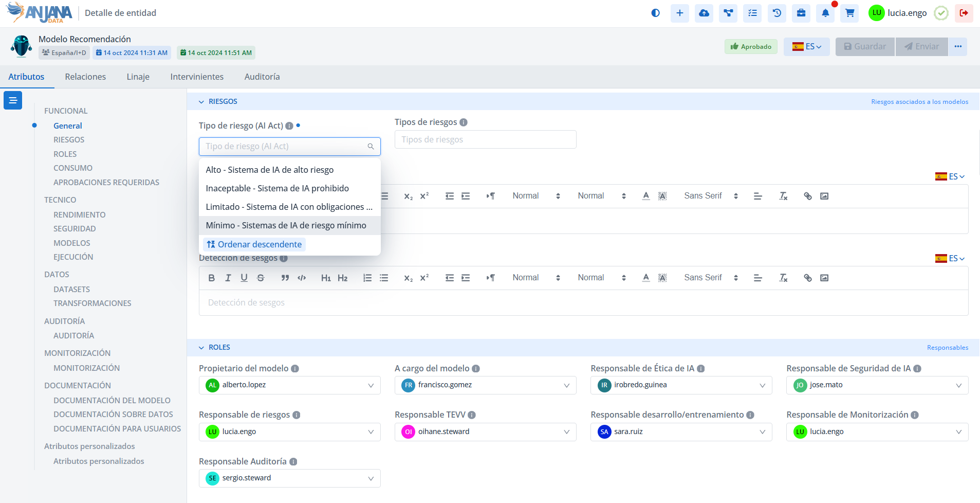Open the three-dots more options button
This screenshot has height=503, width=980.
click(957, 47)
